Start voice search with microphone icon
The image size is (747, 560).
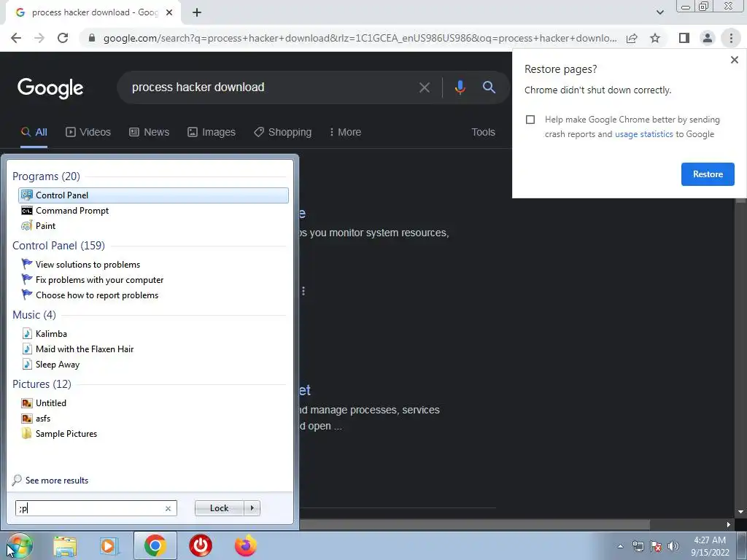[460, 87]
